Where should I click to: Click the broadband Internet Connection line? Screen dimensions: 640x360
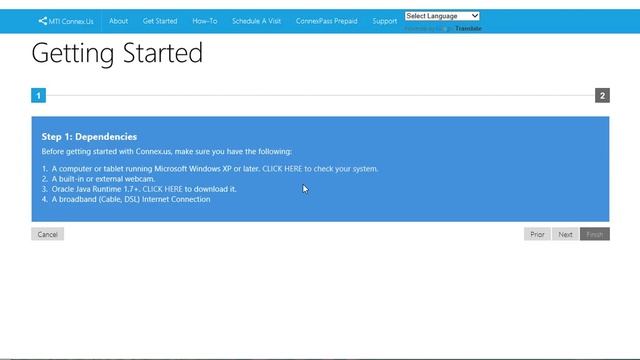(x=131, y=199)
